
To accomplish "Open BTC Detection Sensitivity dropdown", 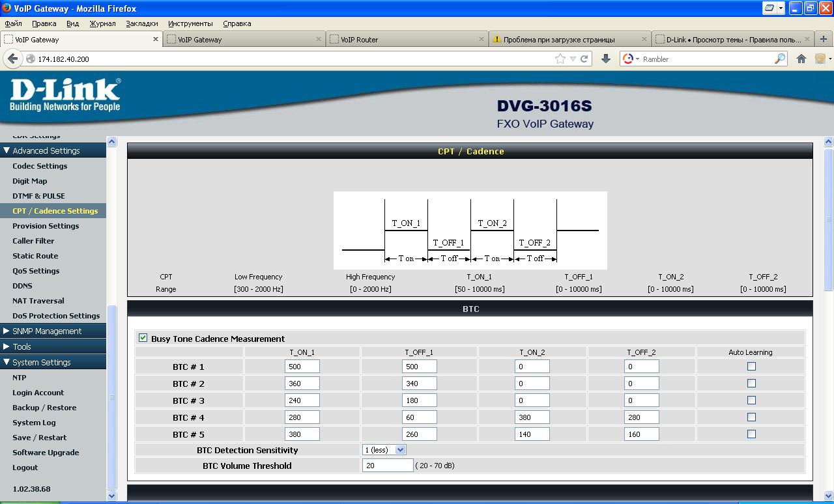I will point(384,450).
